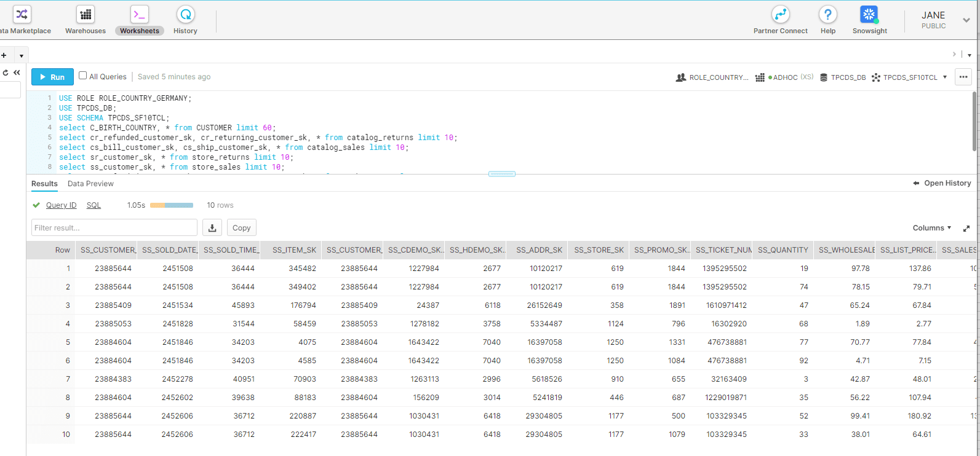Expand the worksheet context dropdown arrow
The image size is (980, 456).
(x=945, y=77)
